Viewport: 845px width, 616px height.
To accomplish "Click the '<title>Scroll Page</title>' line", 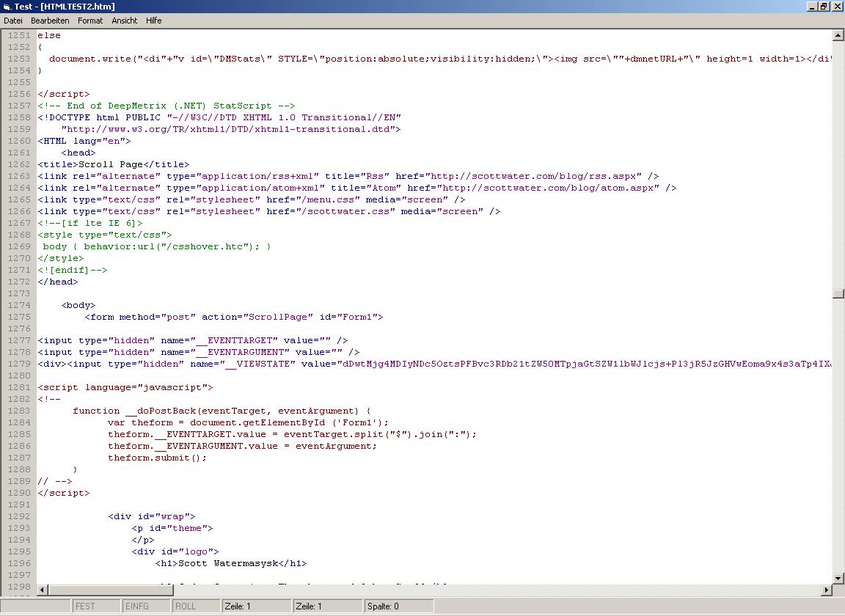I will click(113, 164).
